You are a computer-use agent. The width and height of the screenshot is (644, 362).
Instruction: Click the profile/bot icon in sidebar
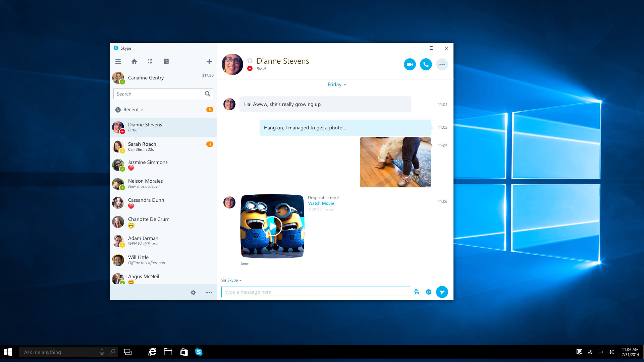click(x=166, y=61)
